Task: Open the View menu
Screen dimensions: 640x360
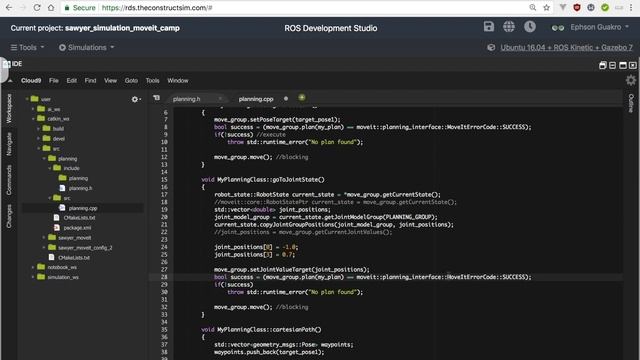Action: coord(110,81)
